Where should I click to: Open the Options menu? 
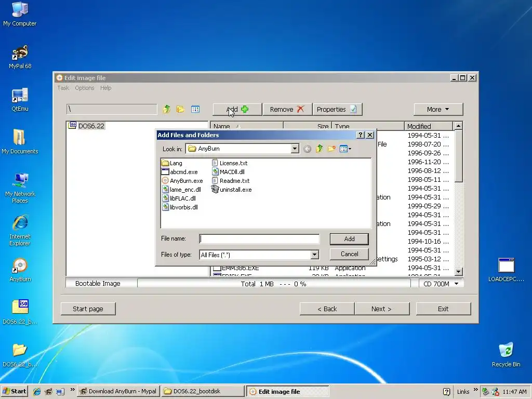pyautogui.click(x=85, y=88)
